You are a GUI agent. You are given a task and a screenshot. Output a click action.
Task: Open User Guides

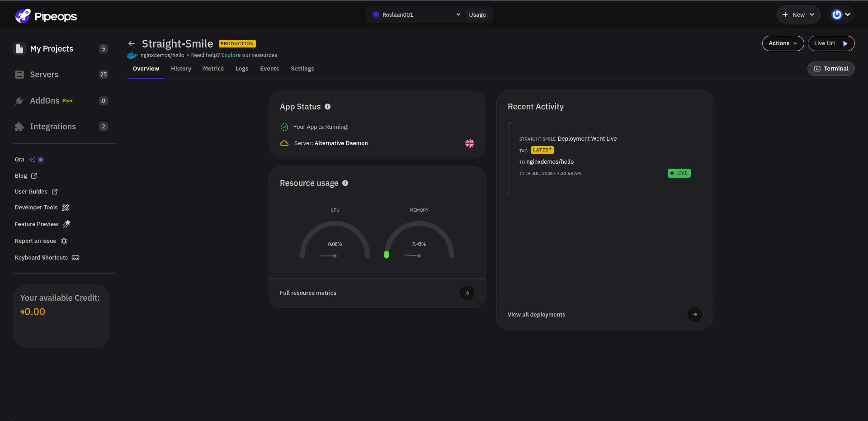point(31,192)
